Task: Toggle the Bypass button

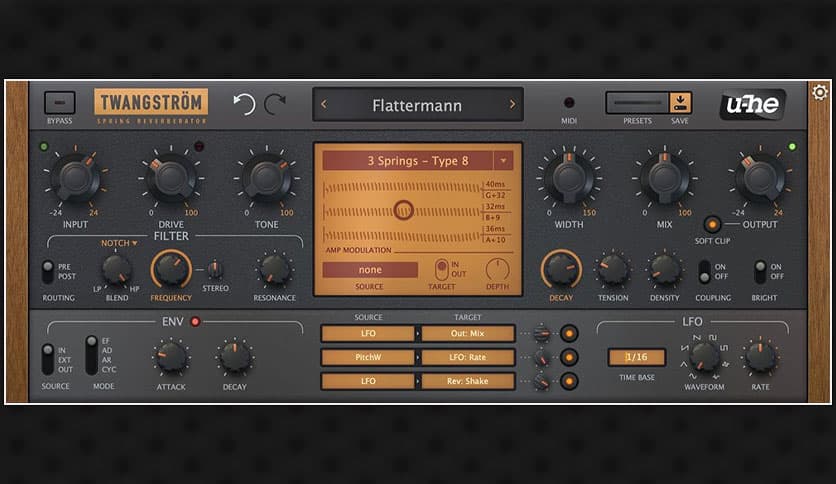Action: coord(59,103)
